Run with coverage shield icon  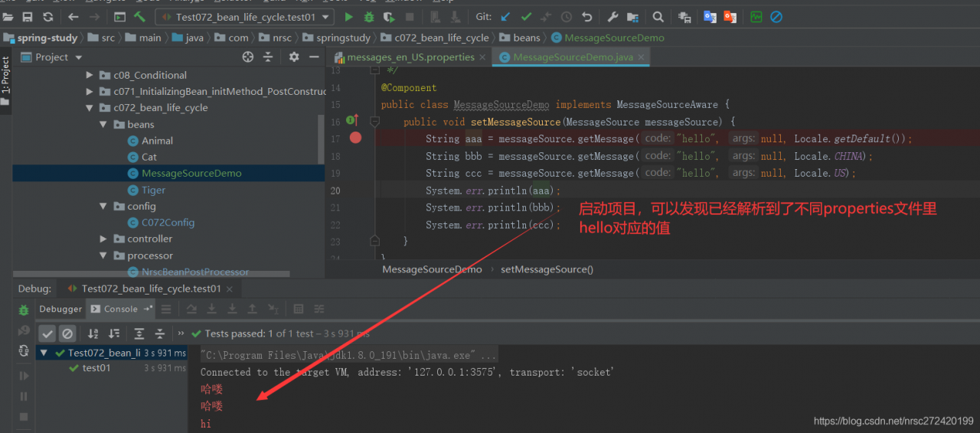click(x=390, y=16)
